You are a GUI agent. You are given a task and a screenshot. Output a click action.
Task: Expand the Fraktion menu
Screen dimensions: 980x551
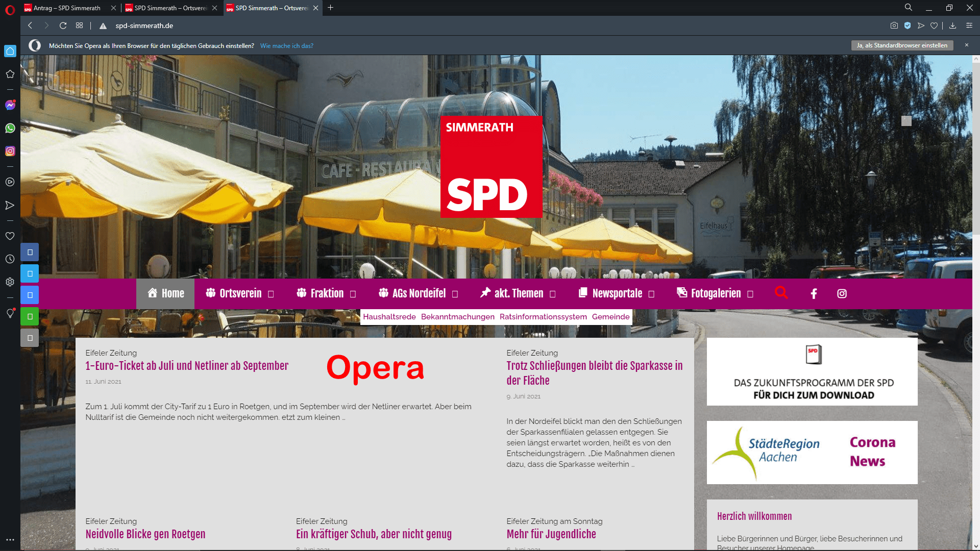327,293
